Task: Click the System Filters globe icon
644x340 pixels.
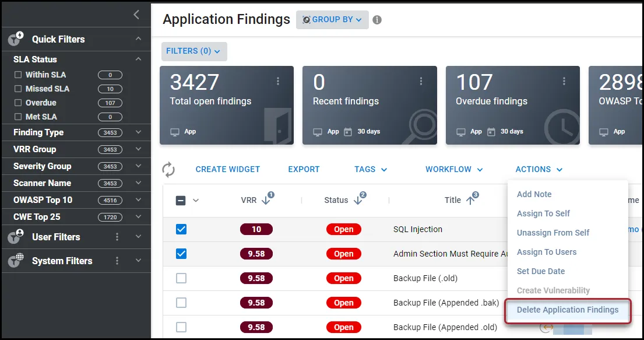Action: click(15, 261)
